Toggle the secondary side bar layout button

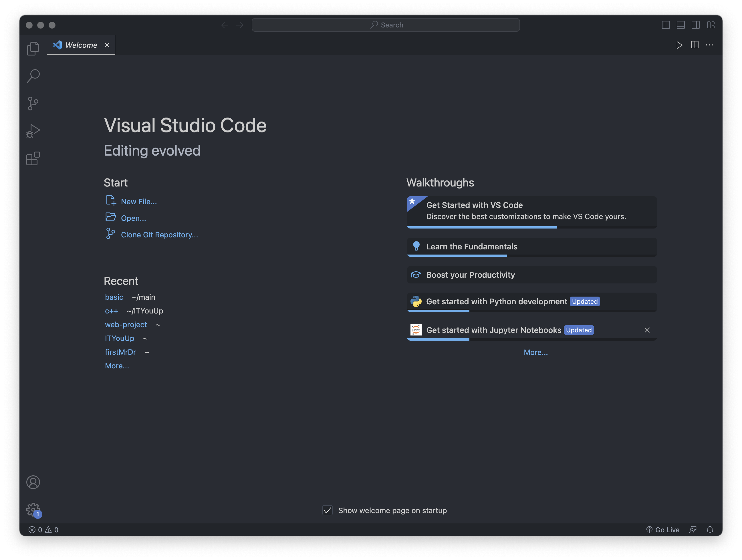[695, 25]
